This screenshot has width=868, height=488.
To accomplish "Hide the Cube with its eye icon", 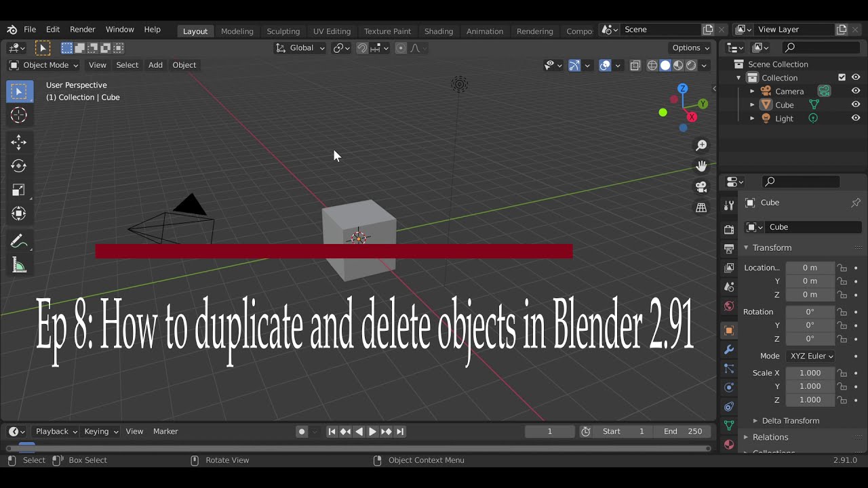I will point(856,104).
